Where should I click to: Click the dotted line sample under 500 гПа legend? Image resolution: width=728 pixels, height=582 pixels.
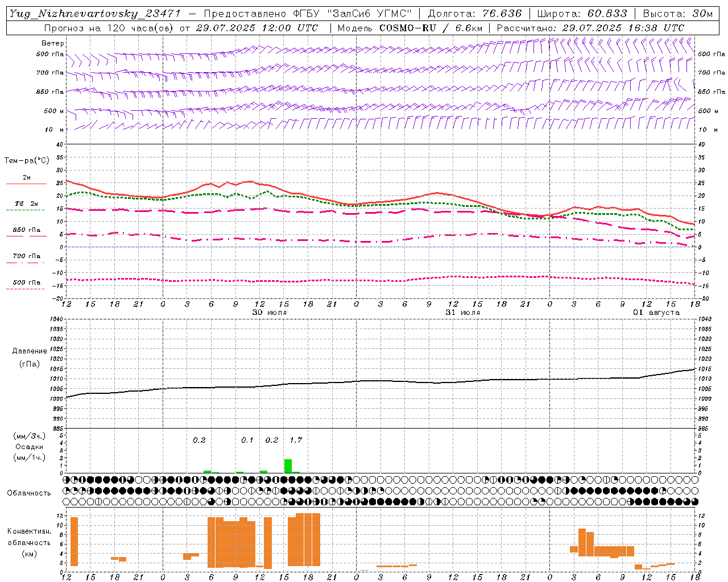[x=26, y=289]
